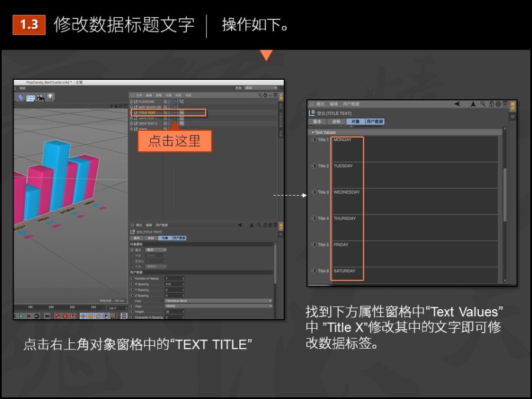Click the search magnifier icon in the Object Manager
The image size is (532, 399).
tap(260, 95)
